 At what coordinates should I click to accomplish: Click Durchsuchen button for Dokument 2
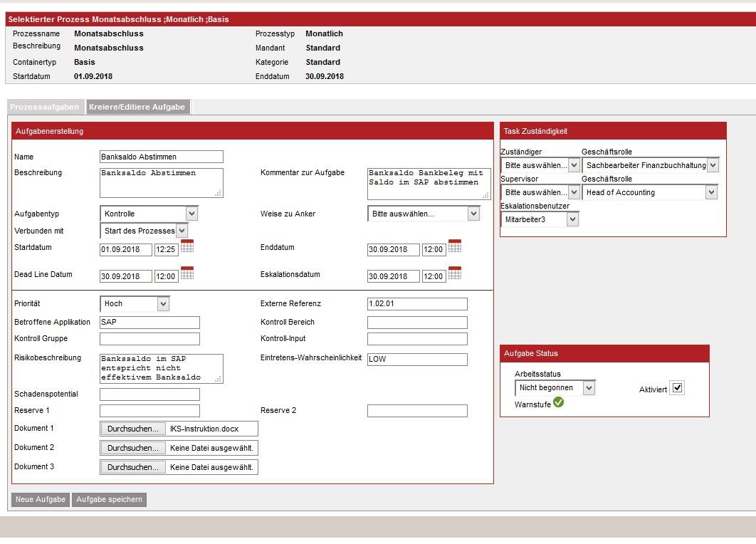[132, 448]
